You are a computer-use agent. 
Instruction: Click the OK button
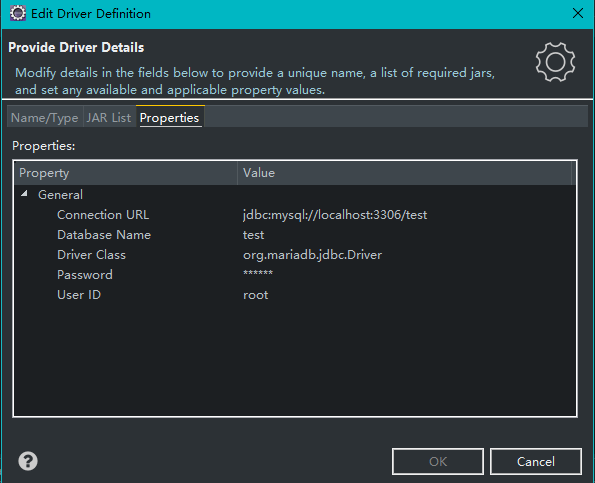pyautogui.click(x=438, y=461)
